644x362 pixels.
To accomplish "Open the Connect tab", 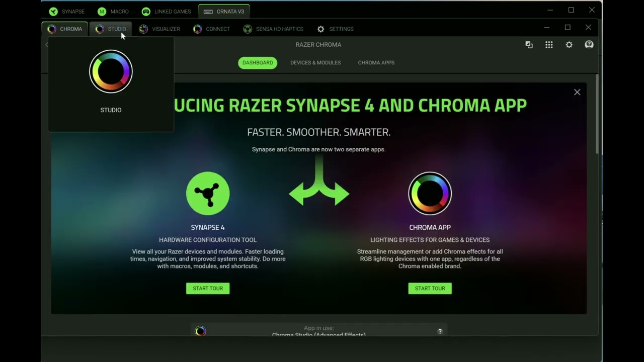I will [x=211, y=29].
